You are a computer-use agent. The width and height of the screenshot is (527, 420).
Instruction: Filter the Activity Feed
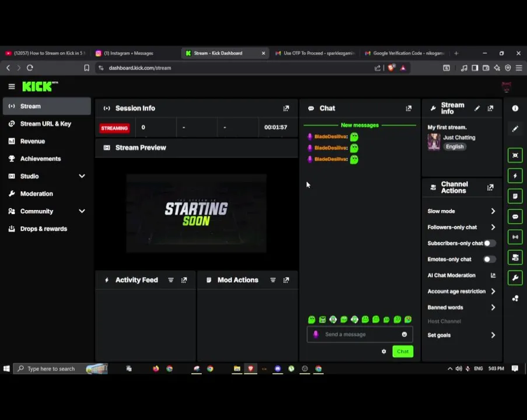pyautogui.click(x=171, y=280)
